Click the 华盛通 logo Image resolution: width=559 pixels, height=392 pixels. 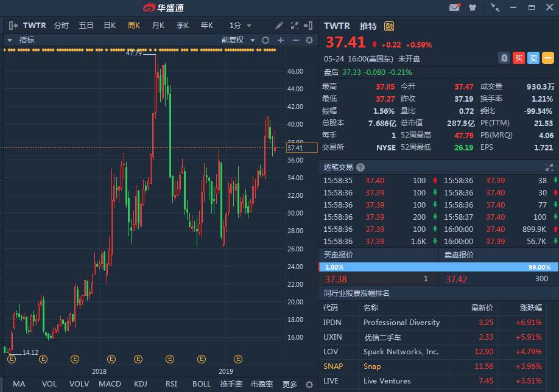click(163, 7)
